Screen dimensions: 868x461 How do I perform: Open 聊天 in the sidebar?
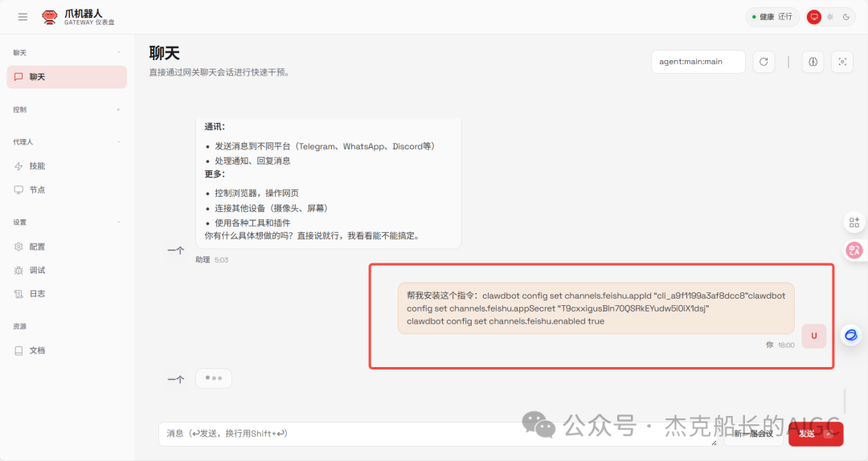click(67, 77)
